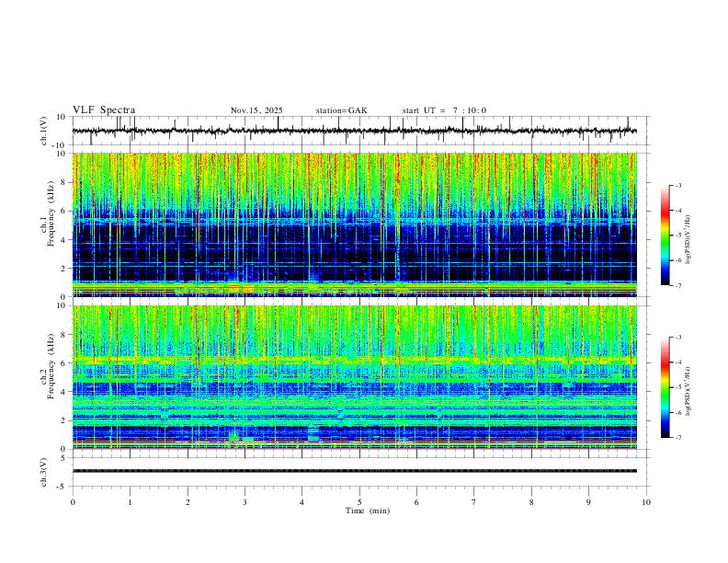Click the '-3' label on upper colorbar

(x=677, y=185)
